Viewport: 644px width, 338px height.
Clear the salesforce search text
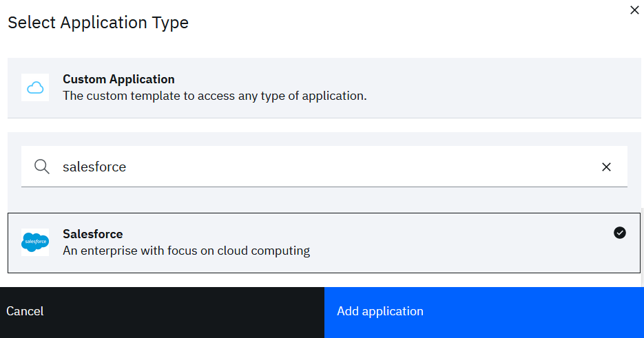coord(606,167)
